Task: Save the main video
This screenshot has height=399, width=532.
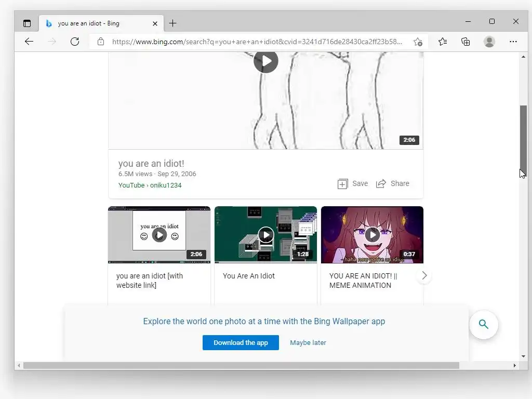Action: 353,184
